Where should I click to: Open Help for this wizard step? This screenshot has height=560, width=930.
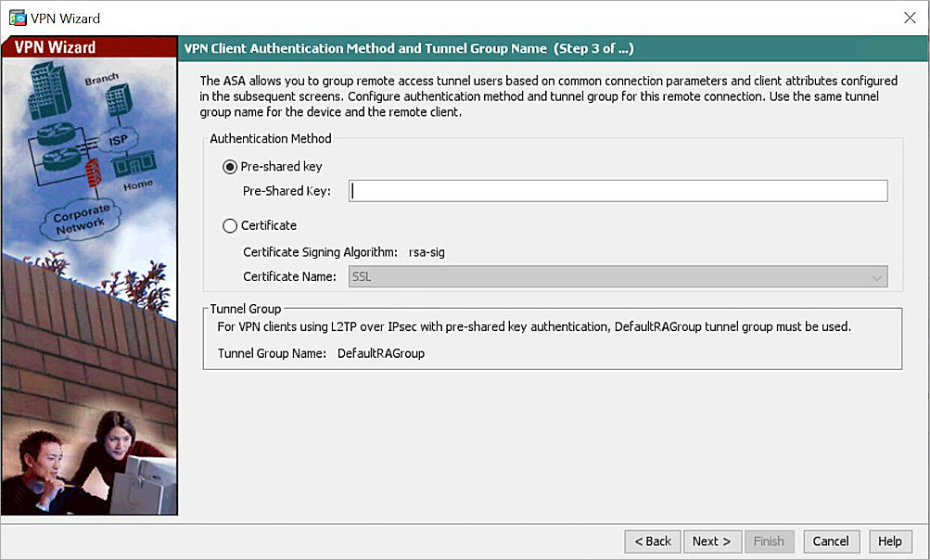click(889, 541)
